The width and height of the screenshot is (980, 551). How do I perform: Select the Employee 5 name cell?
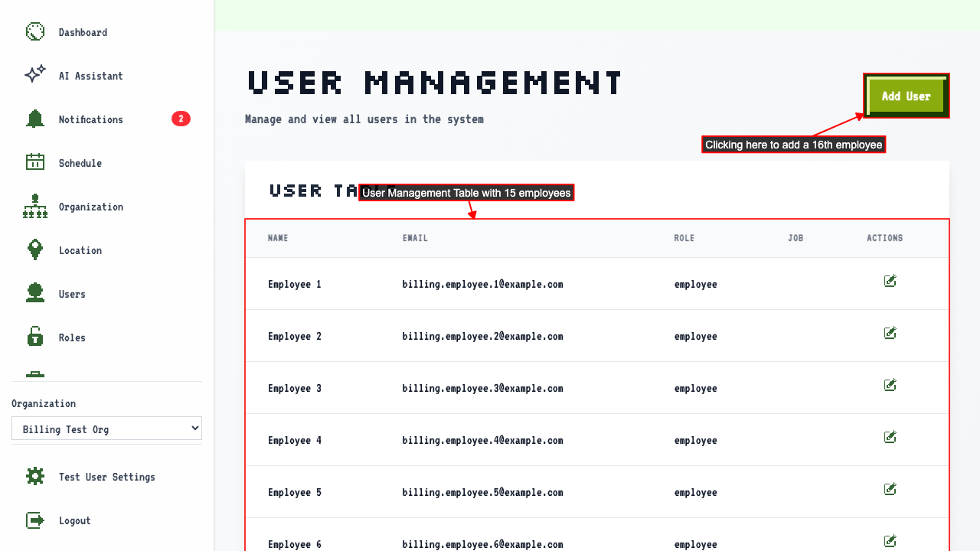pyautogui.click(x=295, y=492)
